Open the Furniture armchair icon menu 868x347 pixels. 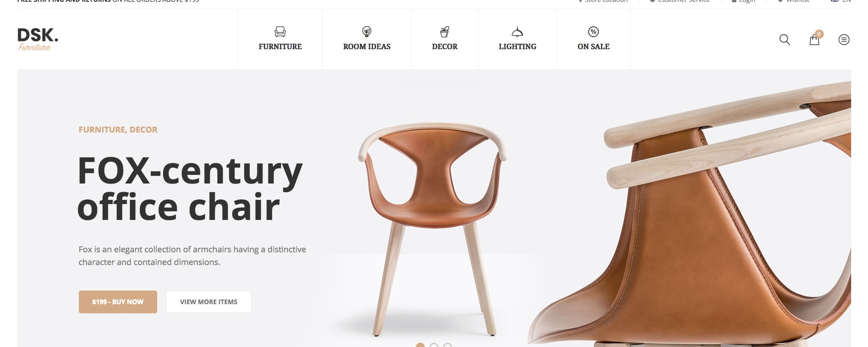tap(280, 39)
